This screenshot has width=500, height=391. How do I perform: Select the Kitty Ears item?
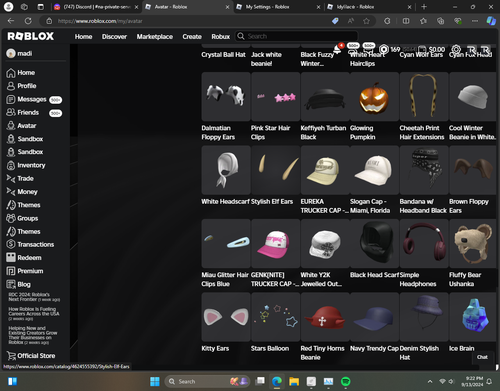tap(226, 323)
